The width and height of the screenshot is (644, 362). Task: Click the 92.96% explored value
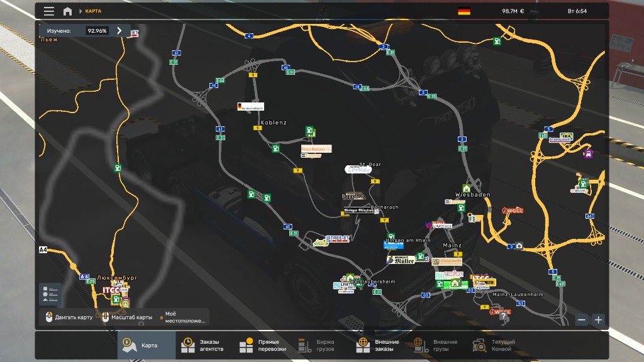coord(97,30)
